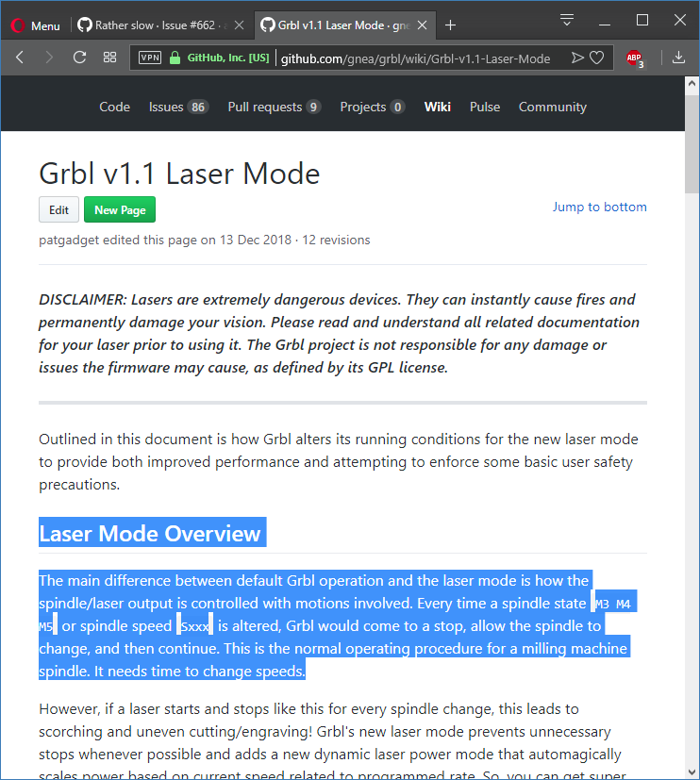Click the scrollbar up arrow
The height and width of the screenshot is (780, 700).
(x=692, y=84)
